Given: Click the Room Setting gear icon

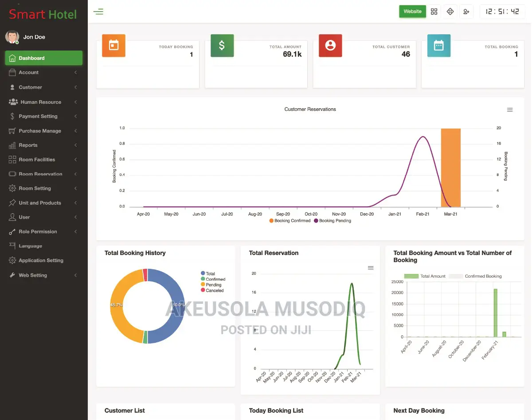Looking at the screenshot, I should click(x=12, y=188).
